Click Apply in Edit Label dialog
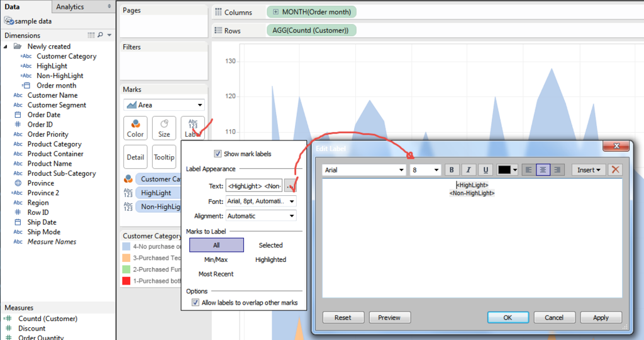644x340 pixels. pos(601,317)
